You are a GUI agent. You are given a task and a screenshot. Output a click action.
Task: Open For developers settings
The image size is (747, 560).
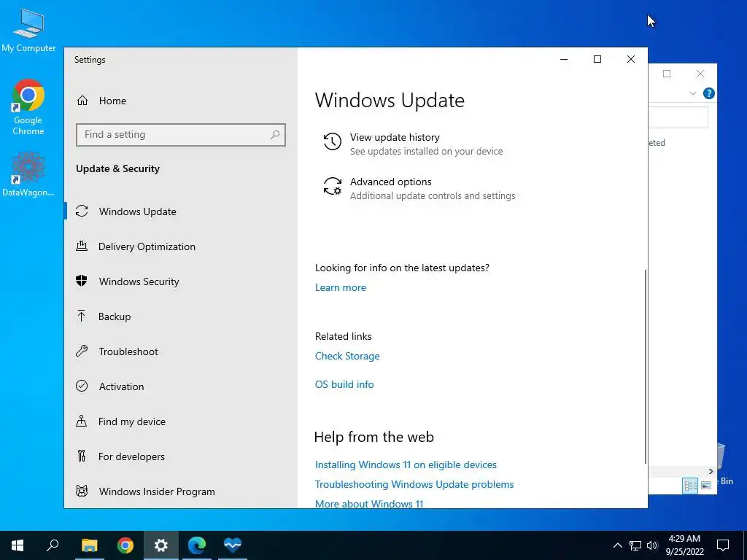131,456
